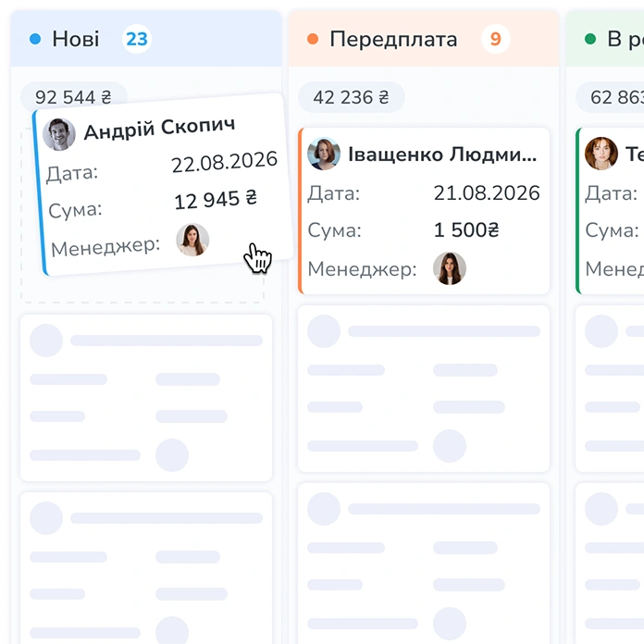Image resolution: width=644 pixels, height=644 pixels.
Task: Open Іващенко Людми... client avatar
Action: [x=324, y=154]
